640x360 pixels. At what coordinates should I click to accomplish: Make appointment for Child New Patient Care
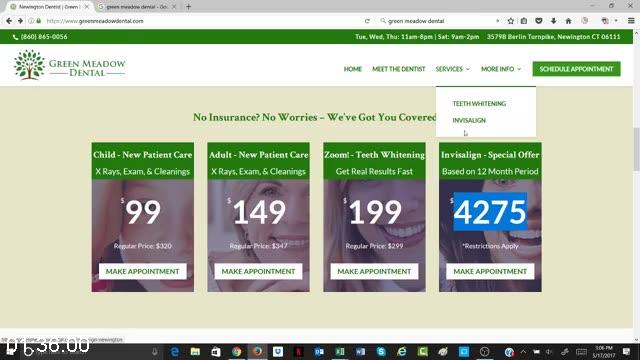[x=142, y=271]
